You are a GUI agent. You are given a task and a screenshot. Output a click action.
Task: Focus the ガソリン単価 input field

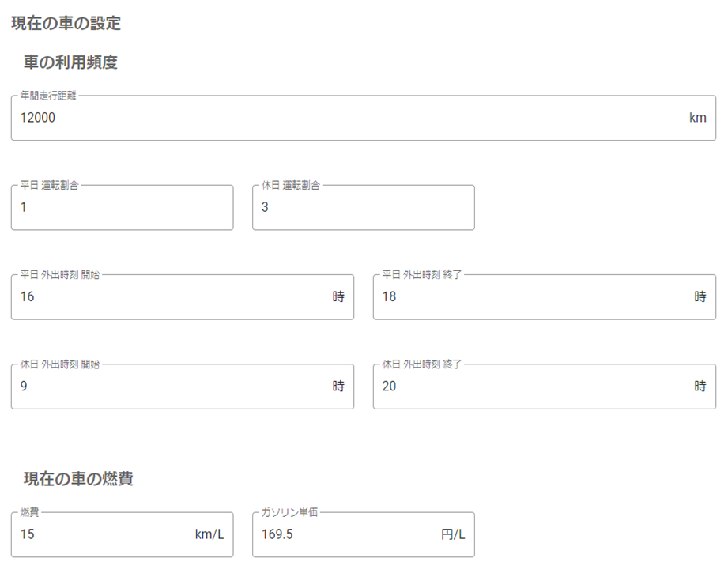click(x=364, y=535)
